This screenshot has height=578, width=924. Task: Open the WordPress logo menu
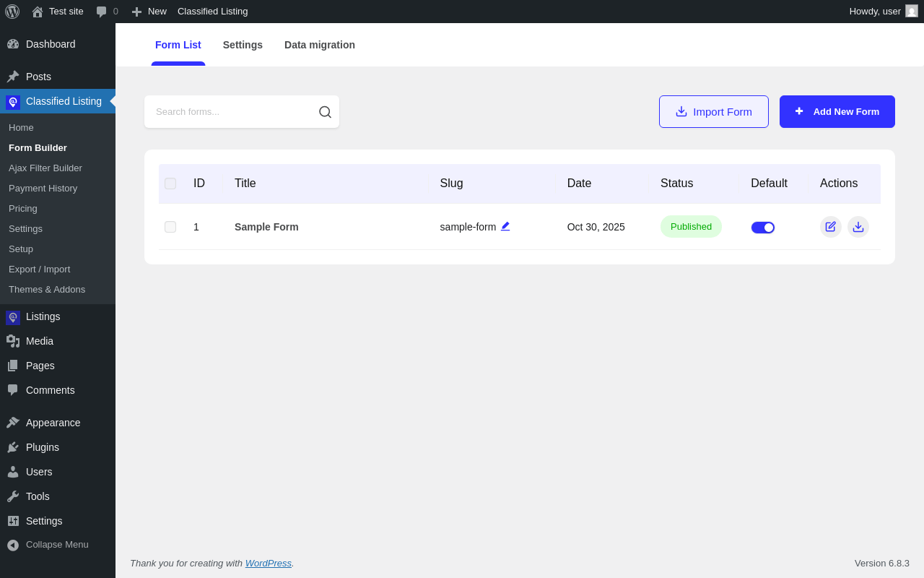(x=12, y=12)
